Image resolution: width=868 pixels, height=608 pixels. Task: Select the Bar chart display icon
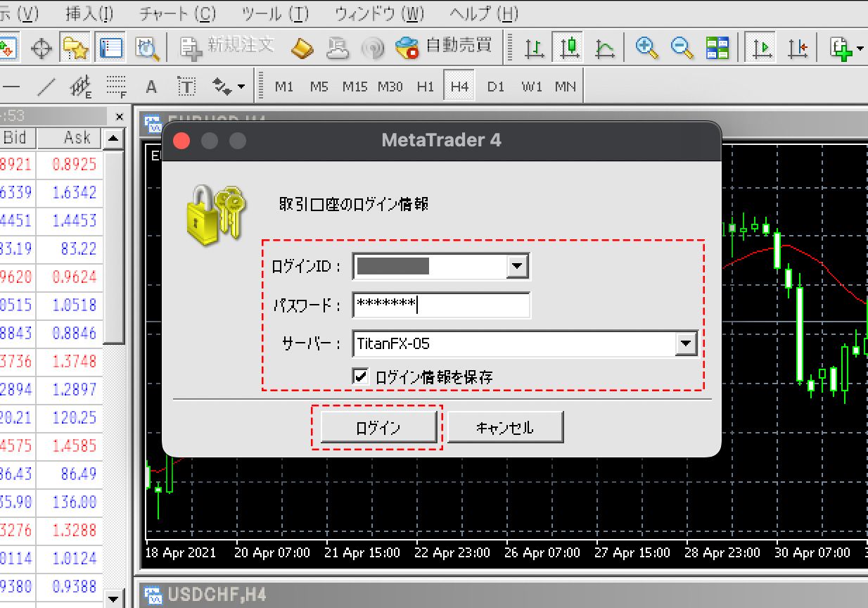(x=535, y=48)
